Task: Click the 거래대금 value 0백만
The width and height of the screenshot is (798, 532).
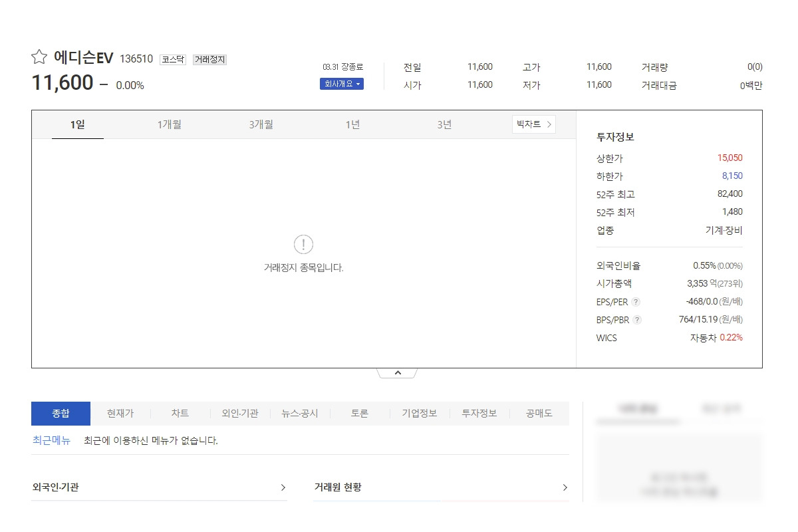Action: pyautogui.click(x=751, y=85)
